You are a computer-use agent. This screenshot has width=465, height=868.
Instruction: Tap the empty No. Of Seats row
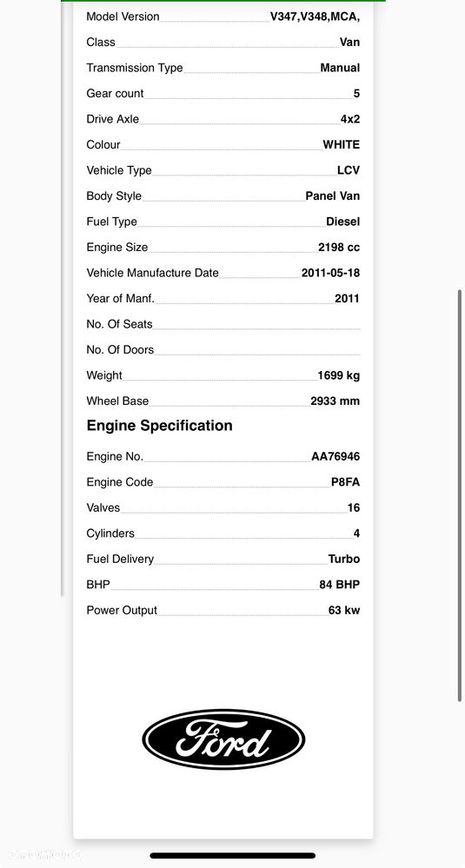(223, 324)
